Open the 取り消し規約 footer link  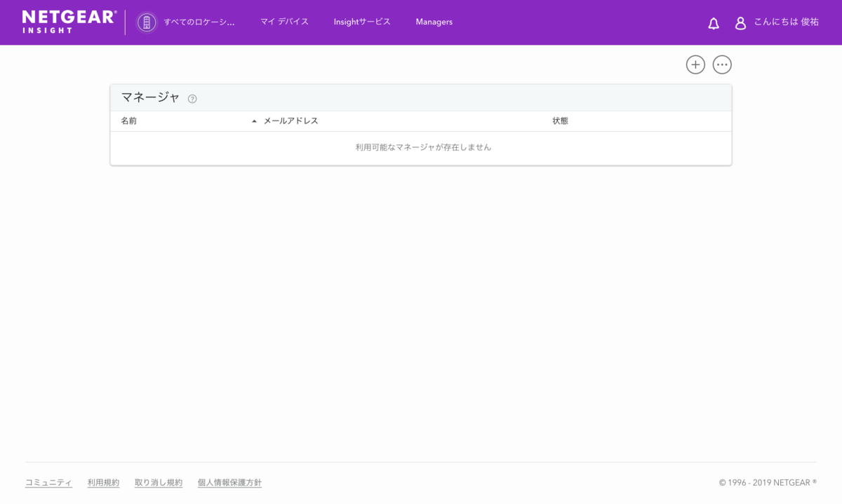[x=159, y=483]
